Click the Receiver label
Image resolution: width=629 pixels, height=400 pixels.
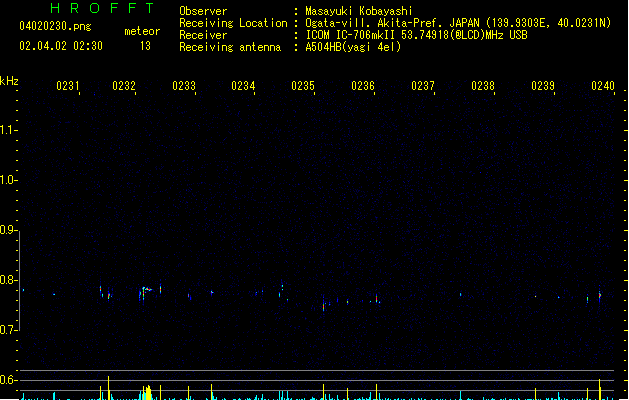click(x=203, y=35)
